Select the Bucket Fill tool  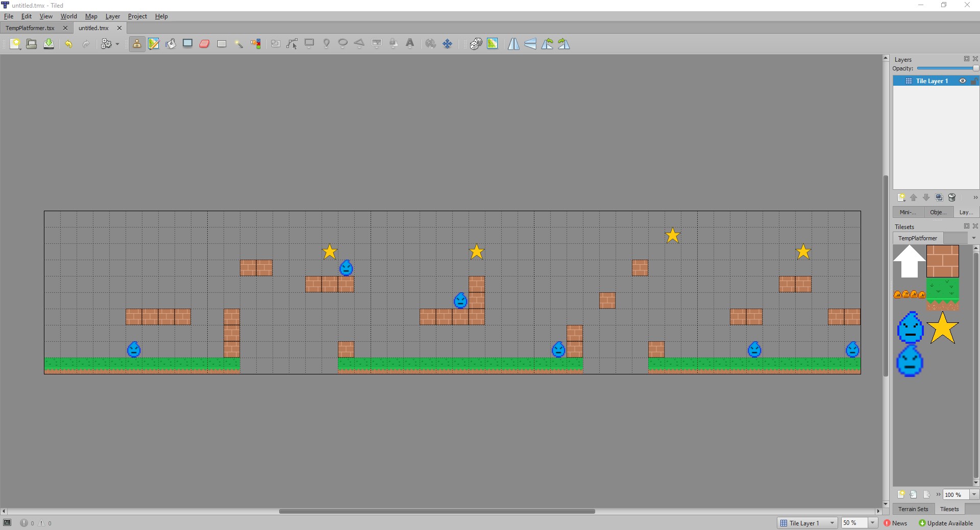click(171, 44)
